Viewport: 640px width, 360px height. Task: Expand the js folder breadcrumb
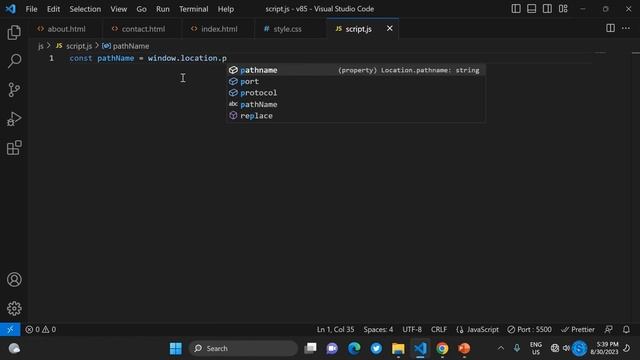[41, 46]
